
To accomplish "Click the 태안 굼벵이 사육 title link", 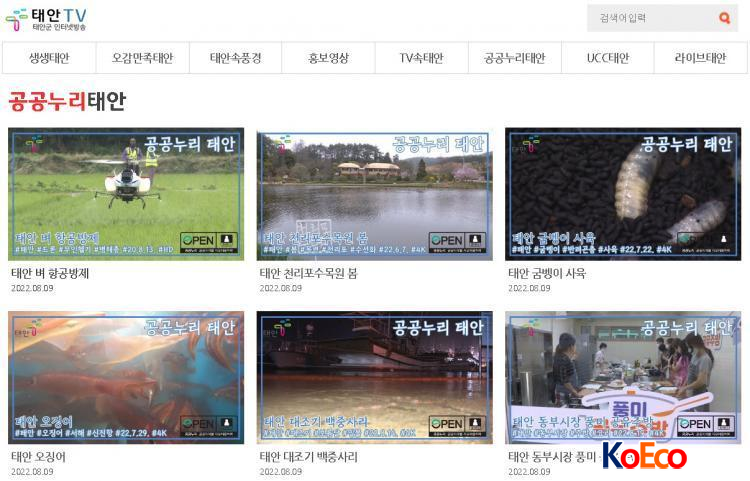I will [x=547, y=273].
